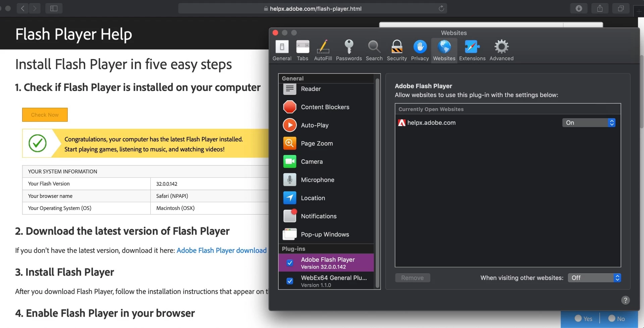Click the sidebar list scrollbar
The width and height of the screenshot is (644, 328).
(377, 183)
